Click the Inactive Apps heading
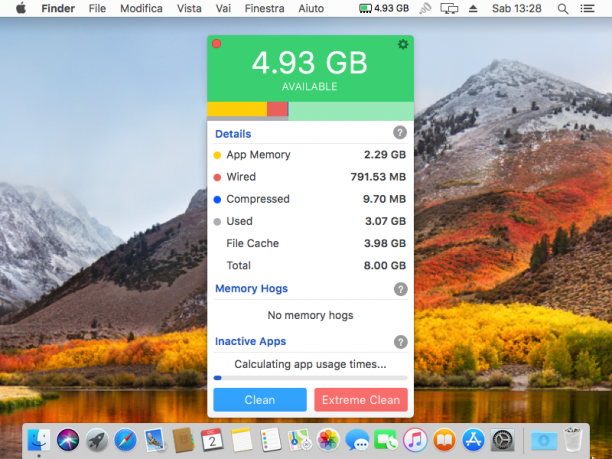The height and width of the screenshot is (459, 612). (x=251, y=341)
